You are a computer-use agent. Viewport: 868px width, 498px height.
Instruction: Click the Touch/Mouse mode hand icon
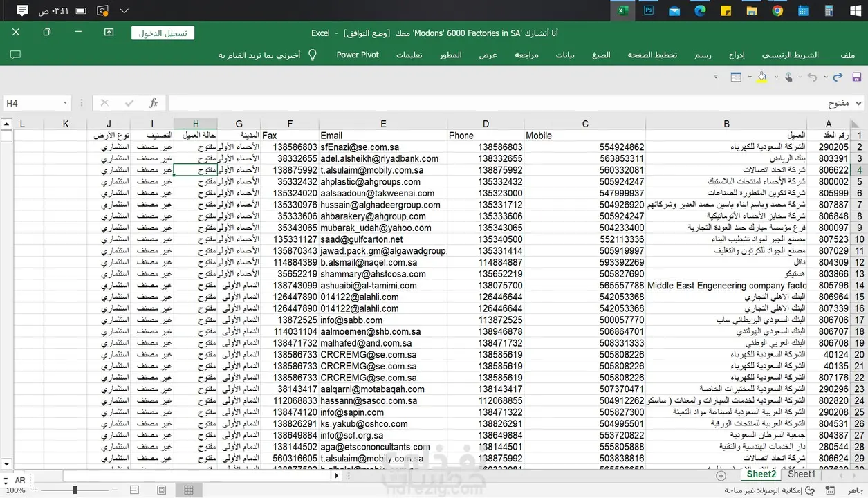click(x=788, y=77)
